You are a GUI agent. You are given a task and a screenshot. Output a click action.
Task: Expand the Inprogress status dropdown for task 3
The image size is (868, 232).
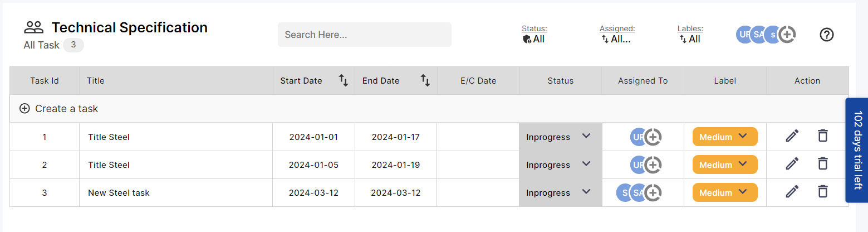point(560,192)
